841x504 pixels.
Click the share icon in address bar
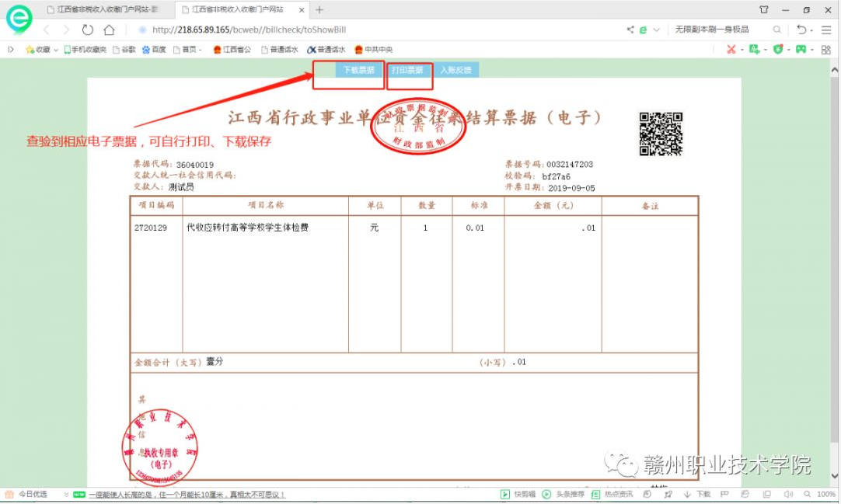click(630, 30)
